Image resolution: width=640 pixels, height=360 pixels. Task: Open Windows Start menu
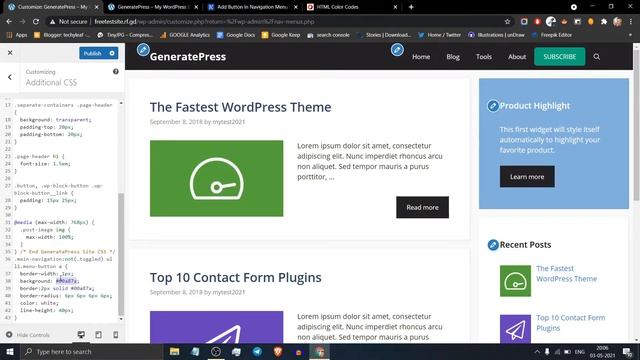point(9,351)
